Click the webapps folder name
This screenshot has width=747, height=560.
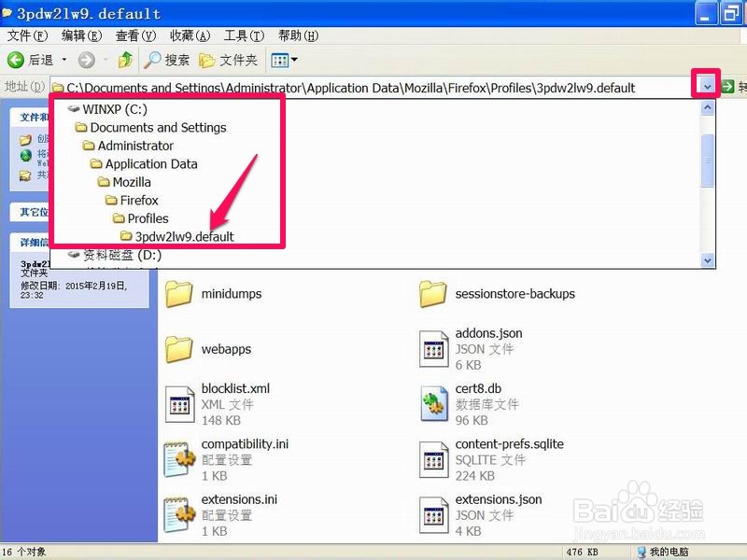tap(226, 349)
